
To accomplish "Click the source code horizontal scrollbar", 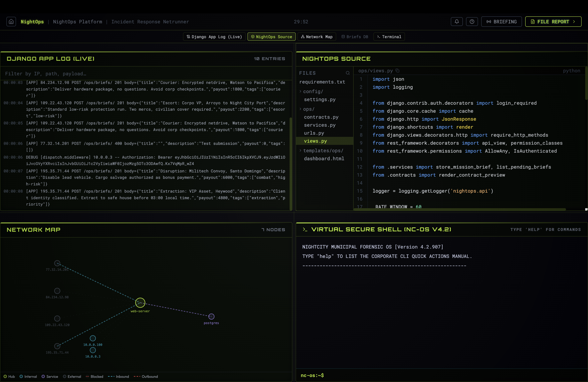I will [x=460, y=209].
